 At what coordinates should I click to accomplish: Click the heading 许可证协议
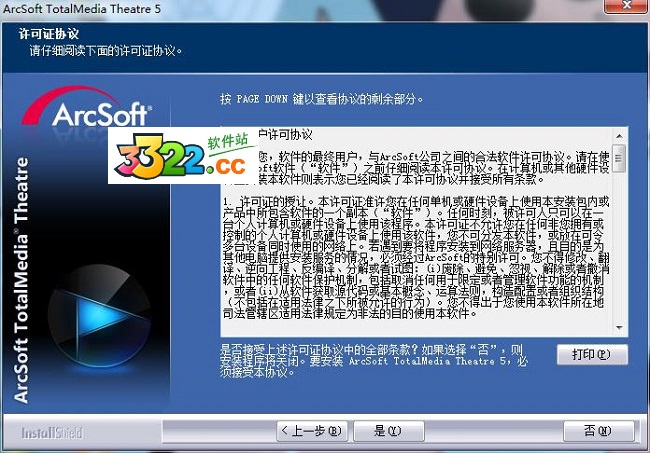[49, 34]
